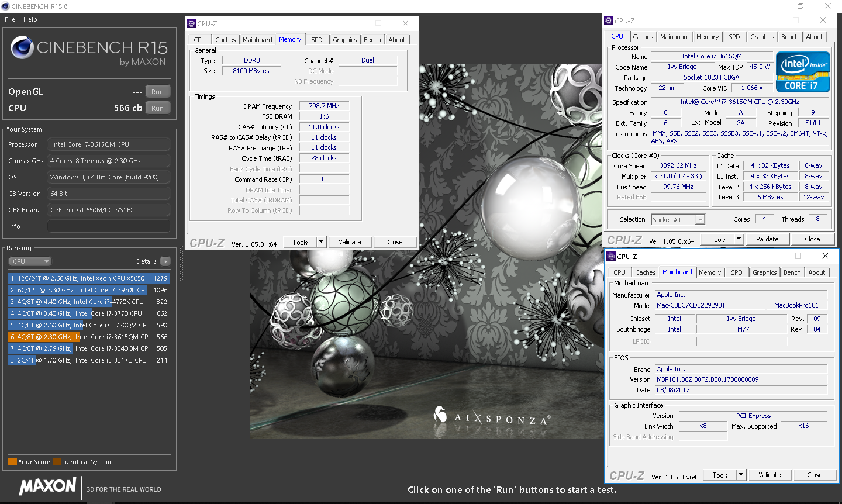Select the CPU tab in Memory CPU-Z window
842x504 pixels.
tap(199, 40)
